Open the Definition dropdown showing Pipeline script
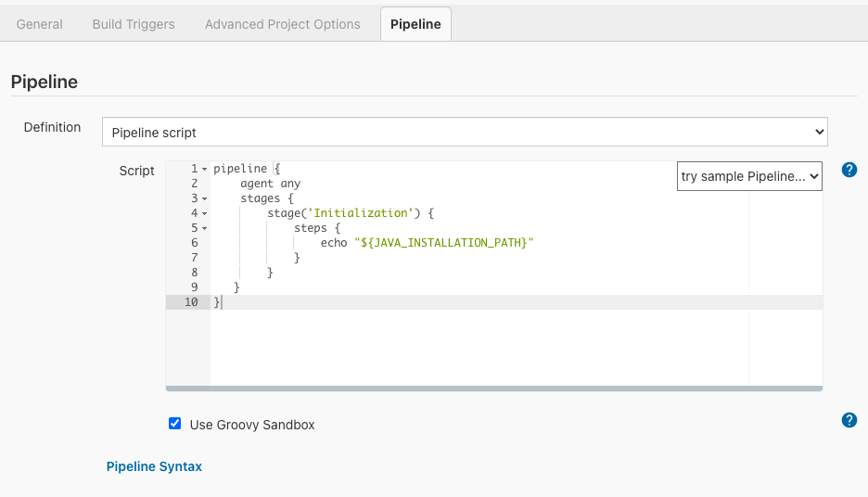This screenshot has height=497, width=868. pyautogui.click(x=465, y=132)
